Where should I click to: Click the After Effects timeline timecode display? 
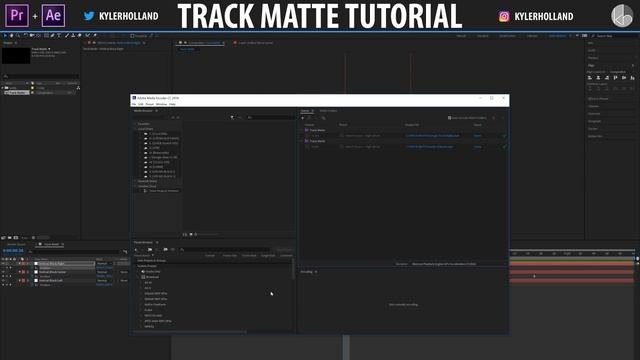13,251
